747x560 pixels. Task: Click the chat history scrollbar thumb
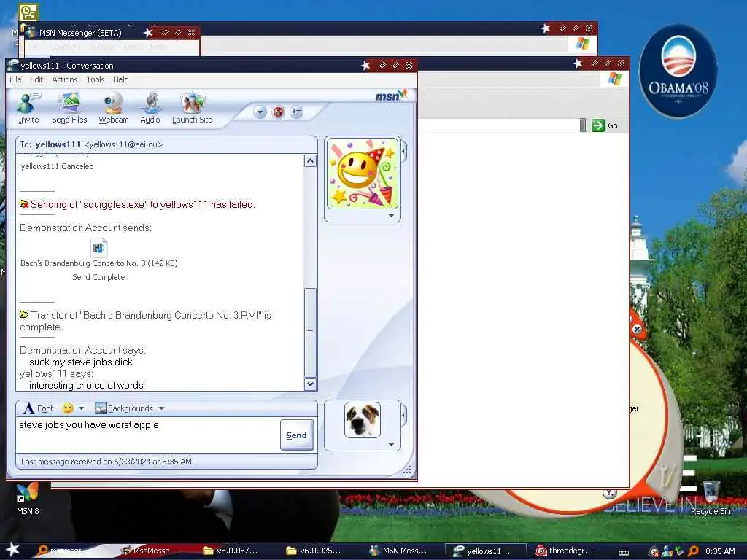310,332
